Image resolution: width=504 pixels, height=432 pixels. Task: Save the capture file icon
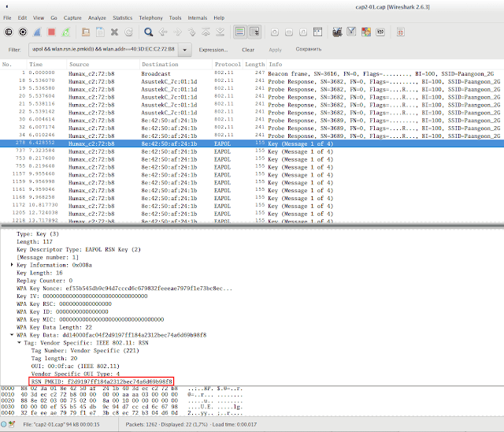click(100, 32)
